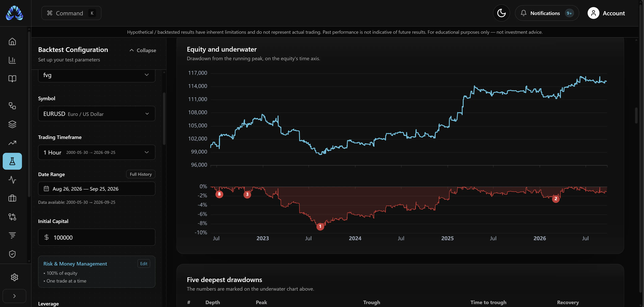
Task: Open the briefcase portfolio sidebar icon
Action: click(12, 198)
